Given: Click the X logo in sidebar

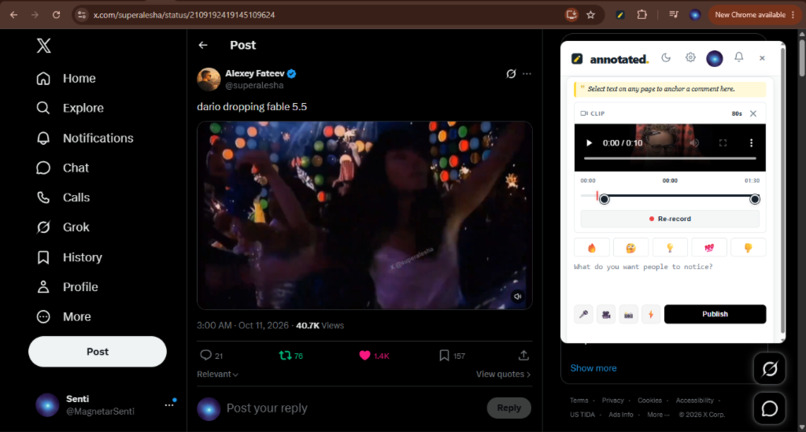Looking at the screenshot, I should point(44,46).
